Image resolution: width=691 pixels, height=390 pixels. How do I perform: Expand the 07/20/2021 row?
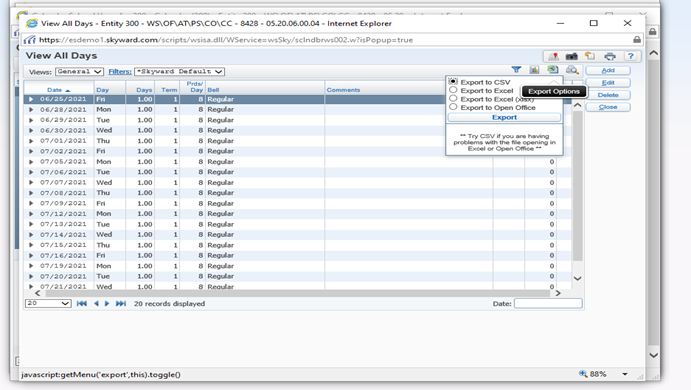click(x=31, y=276)
